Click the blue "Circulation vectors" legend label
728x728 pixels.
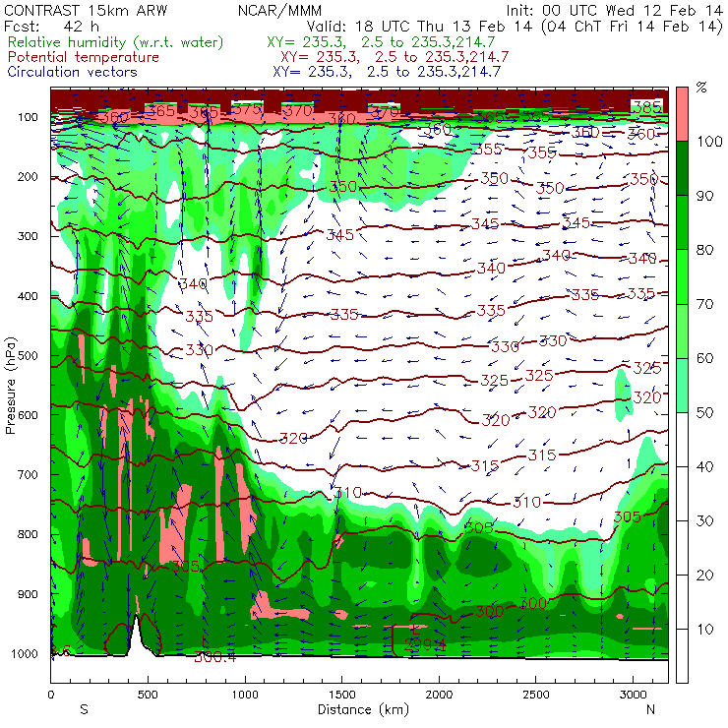(x=73, y=72)
